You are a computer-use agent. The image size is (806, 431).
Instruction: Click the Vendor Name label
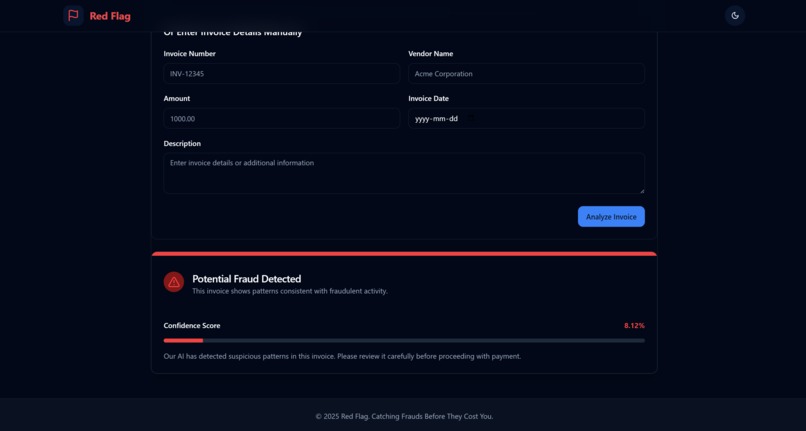pyautogui.click(x=431, y=53)
